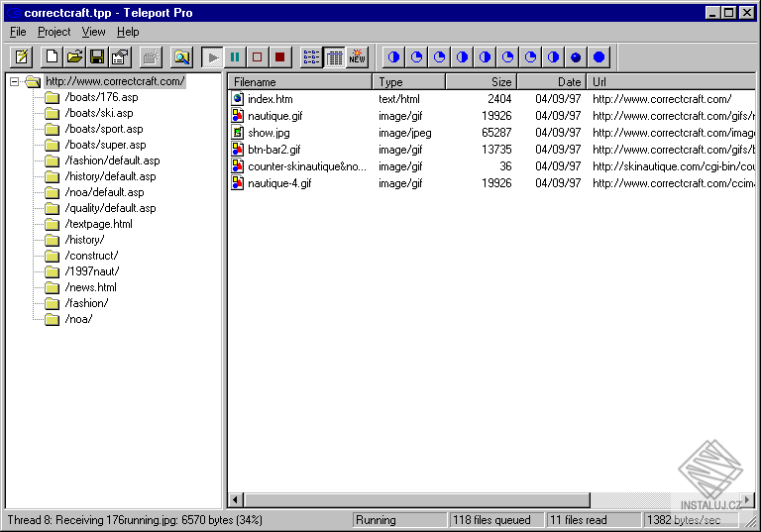
Task: Select the /noa/ folder in tree
Action: click(x=78, y=319)
